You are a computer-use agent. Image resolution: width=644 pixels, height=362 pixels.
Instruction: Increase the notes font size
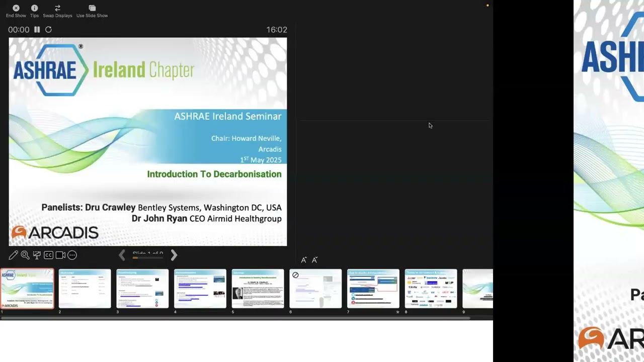point(304,260)
